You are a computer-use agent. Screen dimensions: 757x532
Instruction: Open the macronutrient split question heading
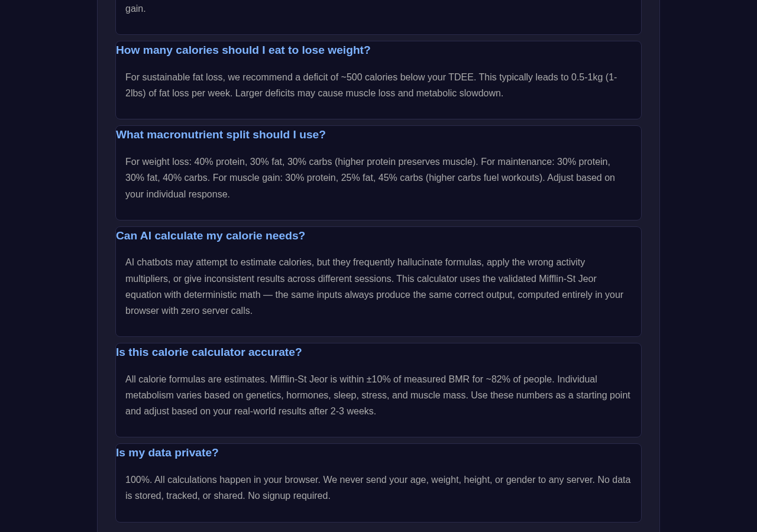pyautogui.click(x=221, y=135)
